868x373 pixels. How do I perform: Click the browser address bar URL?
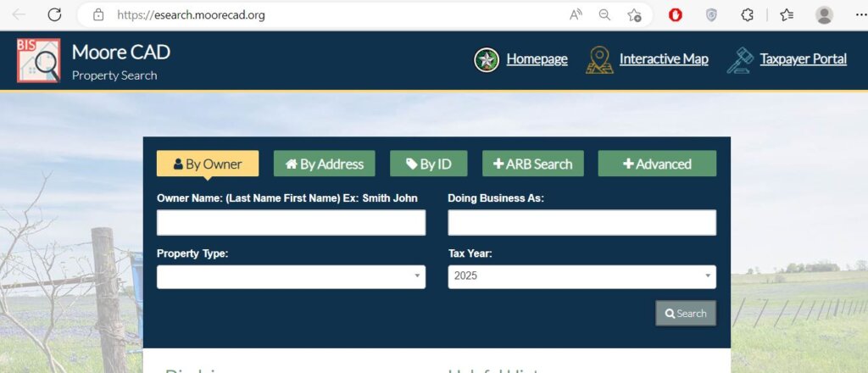(191, 15)
